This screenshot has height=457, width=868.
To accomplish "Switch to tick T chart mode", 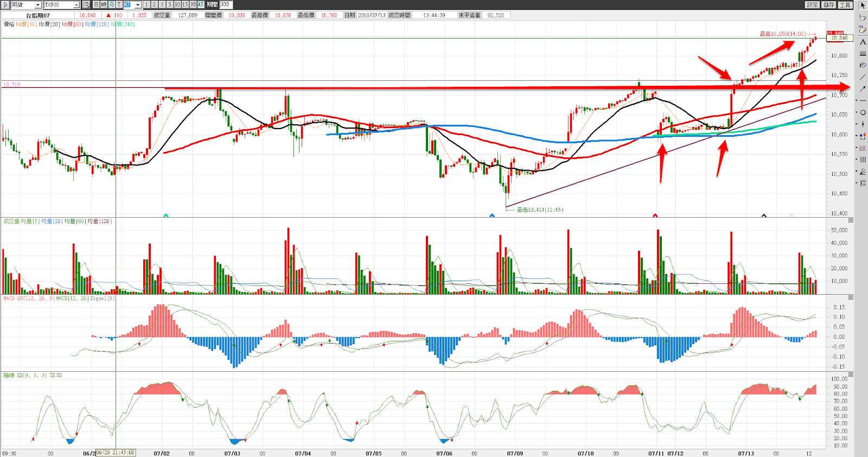I will tap(119, 5).
